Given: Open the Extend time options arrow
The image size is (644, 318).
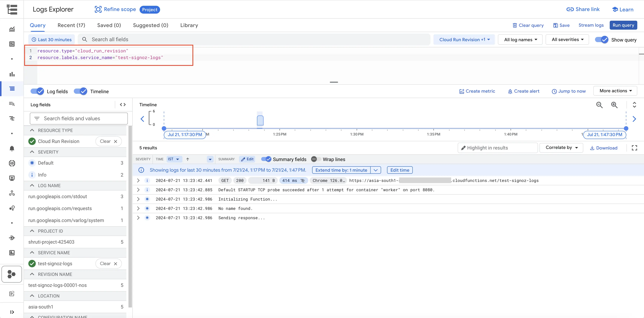Looking at the screenshot, I should [375, 170].
